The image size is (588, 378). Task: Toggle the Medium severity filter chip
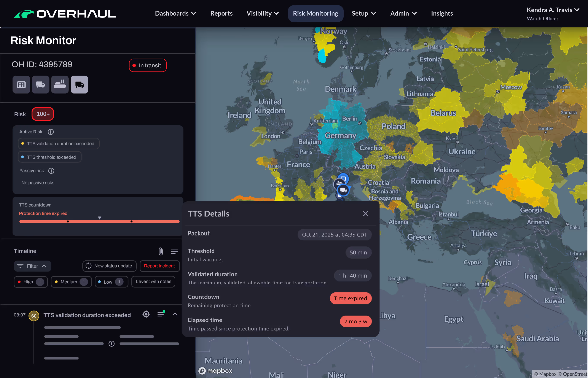pos(71,282)
